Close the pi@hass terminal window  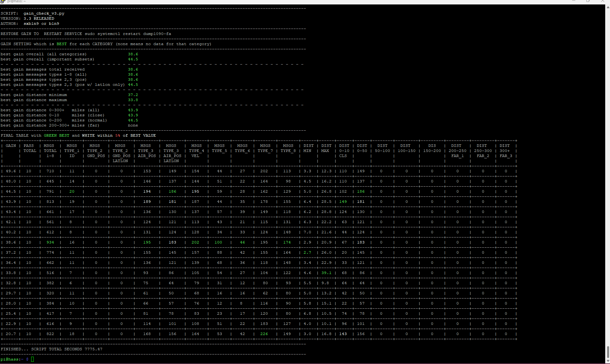pyautogui.click(x=602, y=1)
